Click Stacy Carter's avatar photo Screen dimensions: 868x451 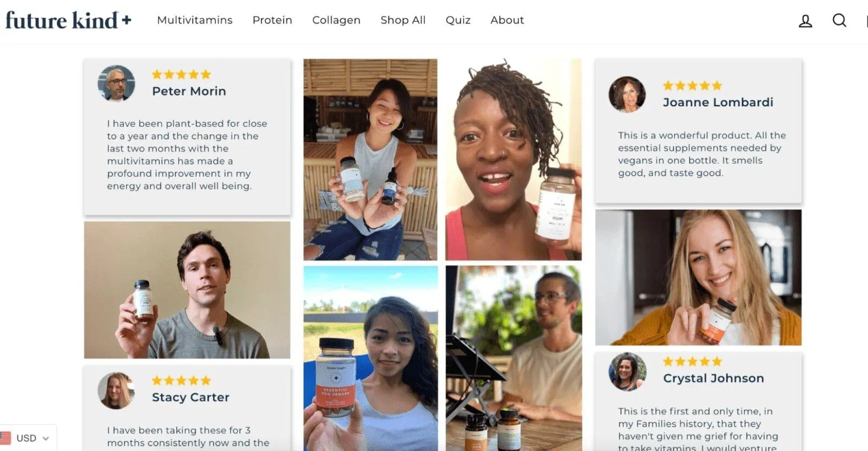(116, 390)
